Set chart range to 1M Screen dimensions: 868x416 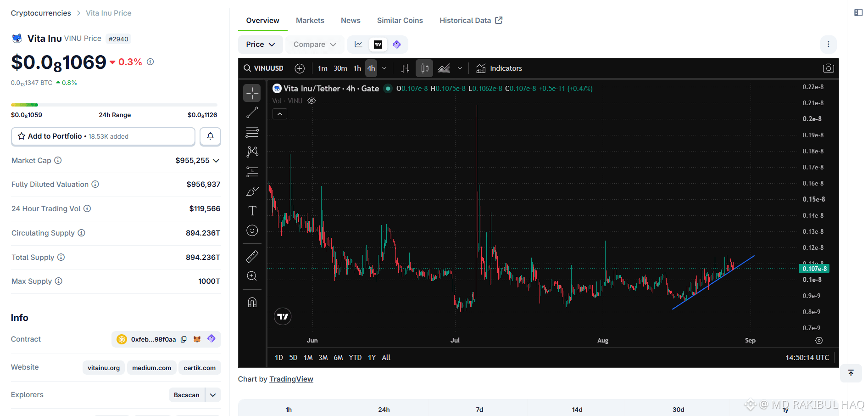(x=308, y=357)
